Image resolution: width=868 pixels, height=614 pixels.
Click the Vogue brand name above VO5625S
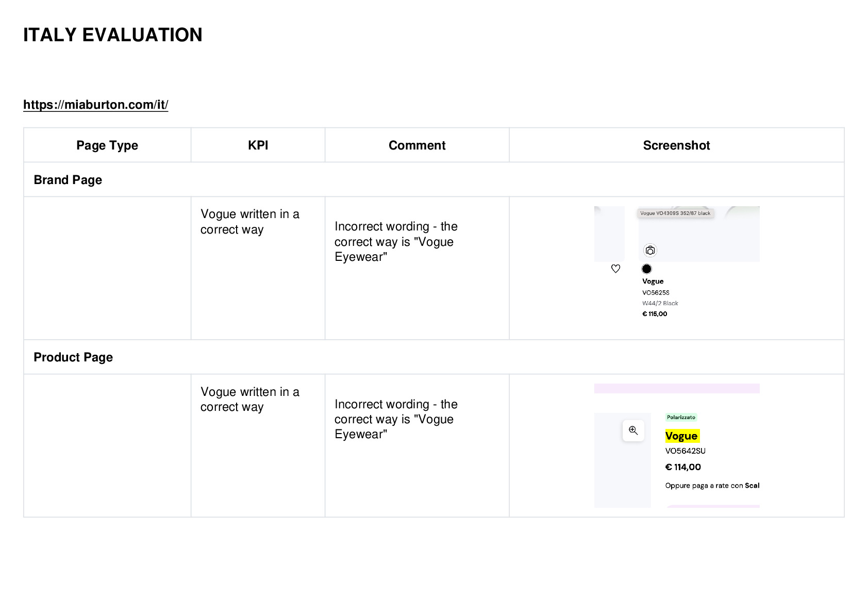click(x=653, y=281)
